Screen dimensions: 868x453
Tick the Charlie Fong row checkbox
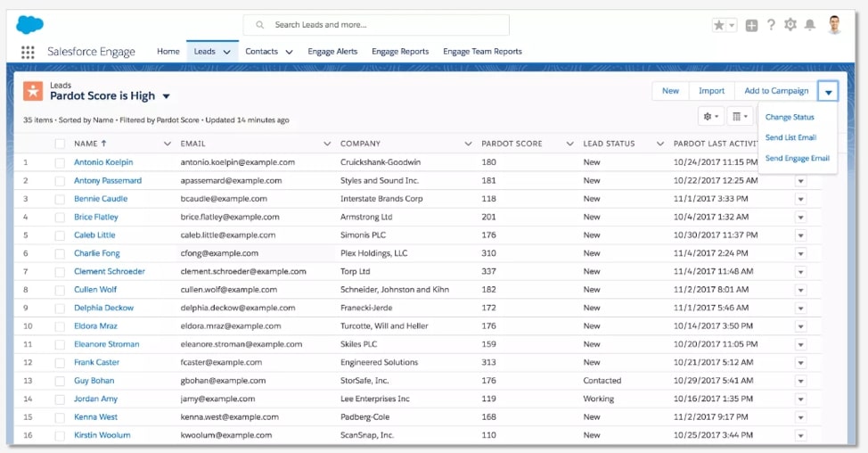(60, 253)
